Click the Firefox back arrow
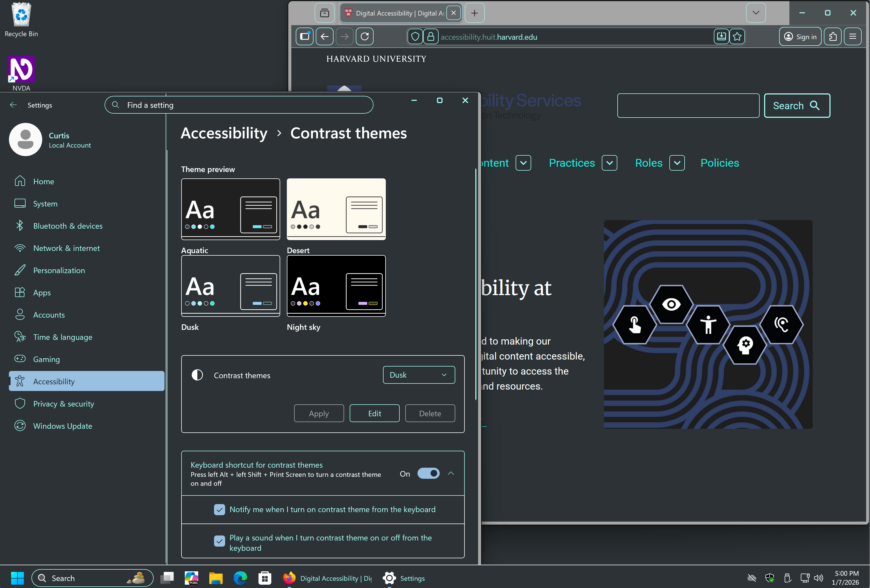This screenshot has width=870, height=588. (x=325, y=36)
